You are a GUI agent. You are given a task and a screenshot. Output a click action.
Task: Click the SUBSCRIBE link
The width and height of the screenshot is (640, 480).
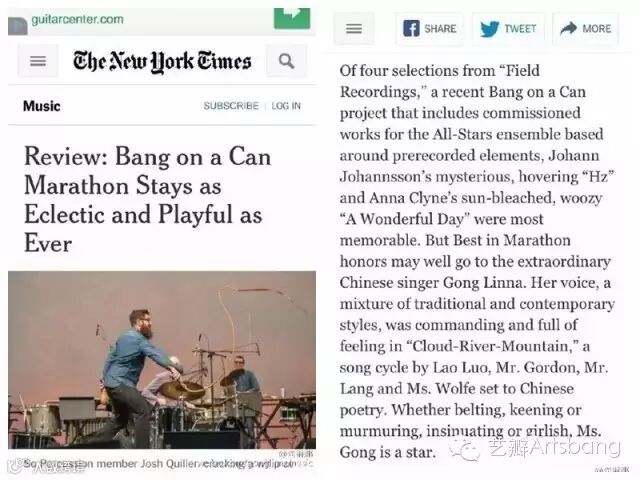(x=231, y=106)
